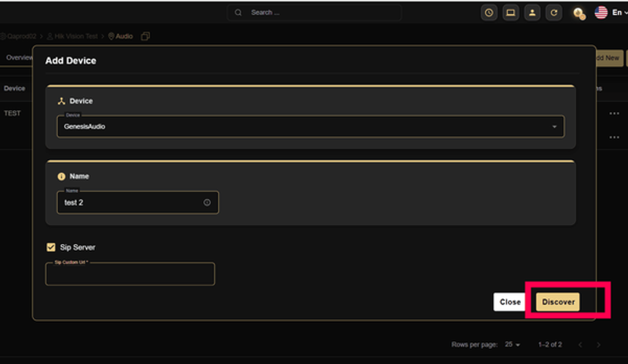
Task: Click the search box in top bar
Action: click(315, 13)
